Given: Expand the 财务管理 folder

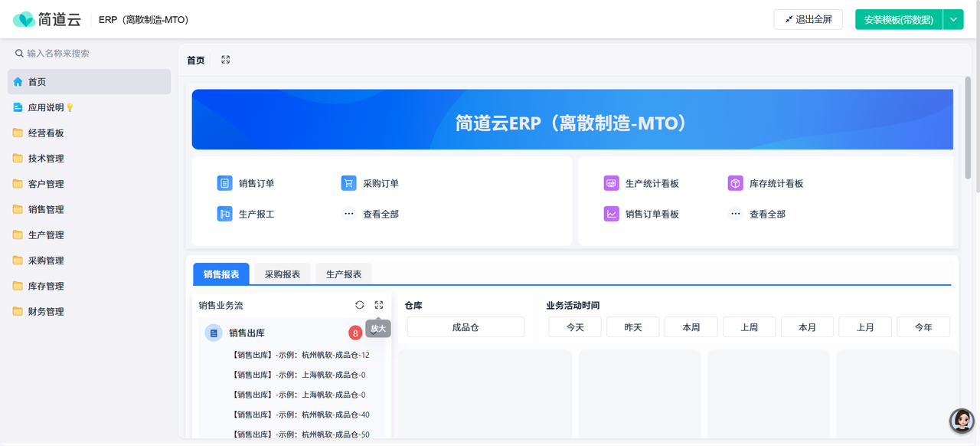Looking at the screenshot, I should pyautogui.click(x=90, y=312).
